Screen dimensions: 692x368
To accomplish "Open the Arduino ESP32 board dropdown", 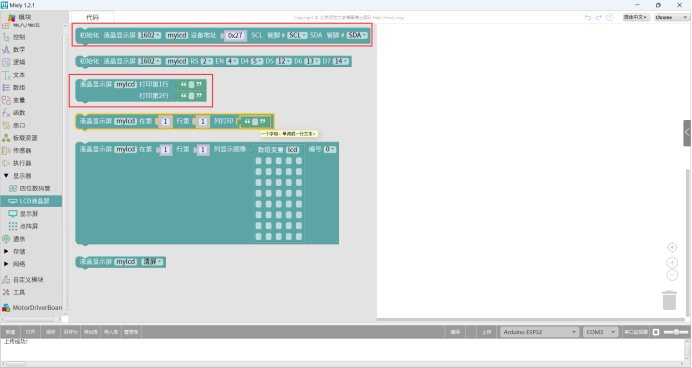I will (539, 332).
